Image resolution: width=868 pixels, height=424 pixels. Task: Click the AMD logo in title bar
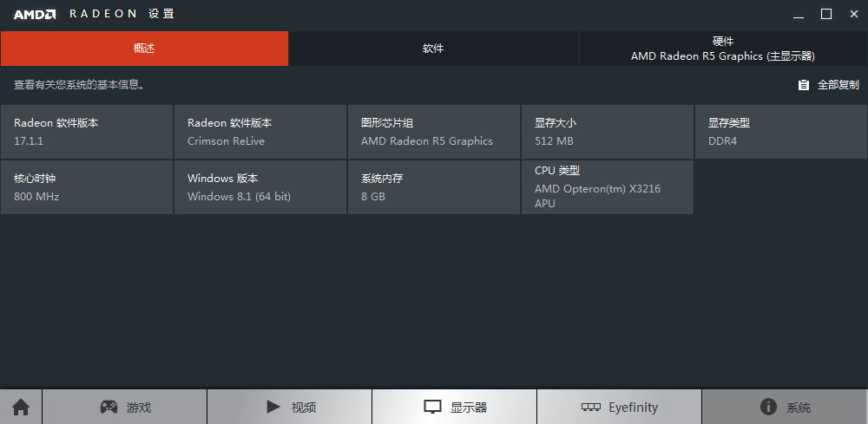pos(35,14)
